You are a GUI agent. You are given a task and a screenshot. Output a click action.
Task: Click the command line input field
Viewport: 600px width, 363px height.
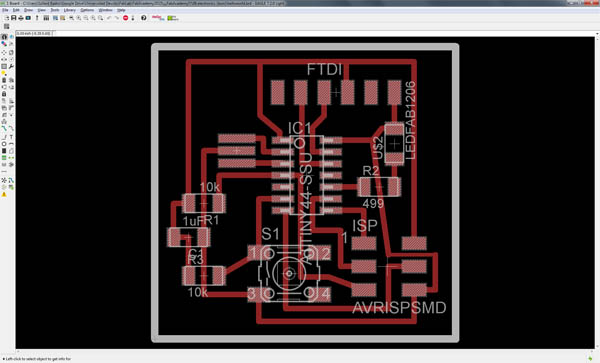point(325,33)
